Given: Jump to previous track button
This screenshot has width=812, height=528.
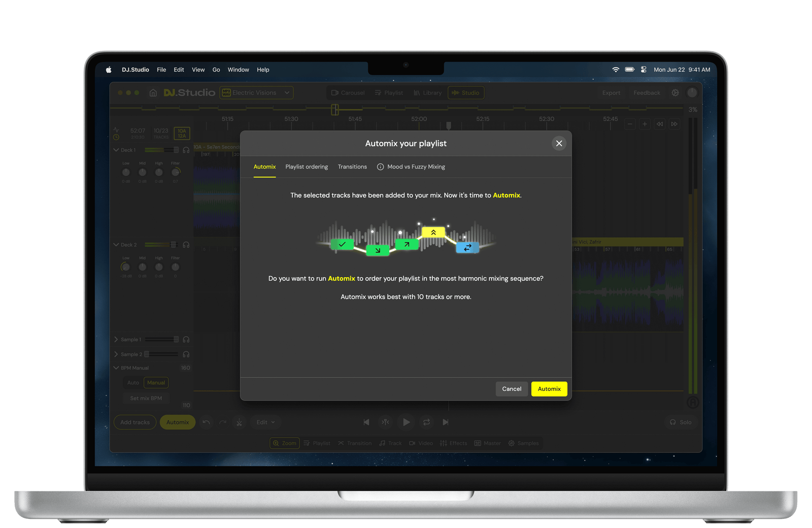Looking at the screenshot, I should [x=366, y=422].
